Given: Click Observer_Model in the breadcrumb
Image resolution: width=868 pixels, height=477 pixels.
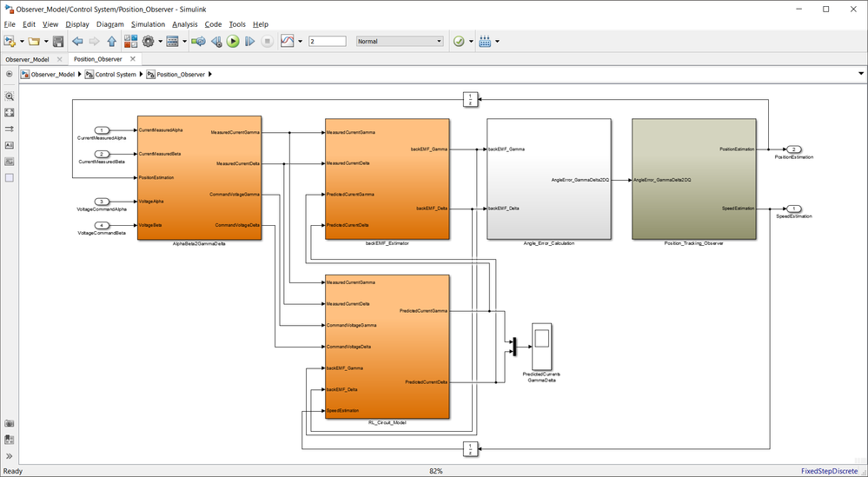Looking at the screenshot, I should coord(53,74).
